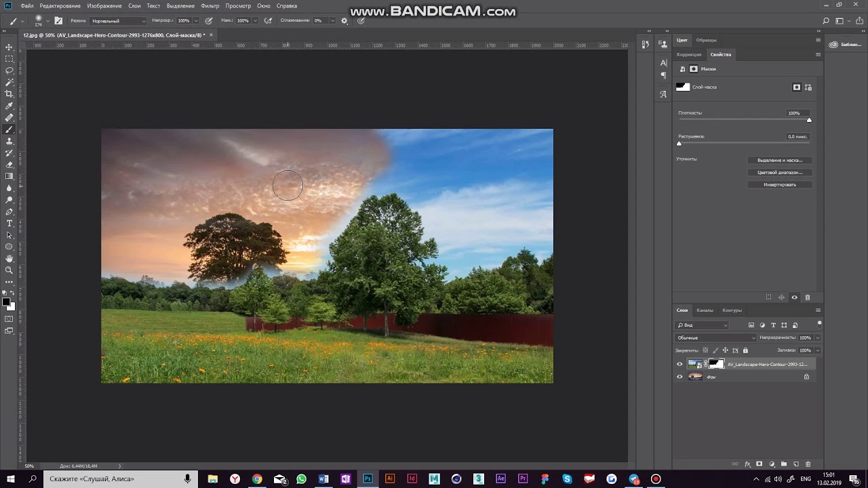Add layer style via fx icon
Viewport: 868px width, 488px height.
coord(747,464)
